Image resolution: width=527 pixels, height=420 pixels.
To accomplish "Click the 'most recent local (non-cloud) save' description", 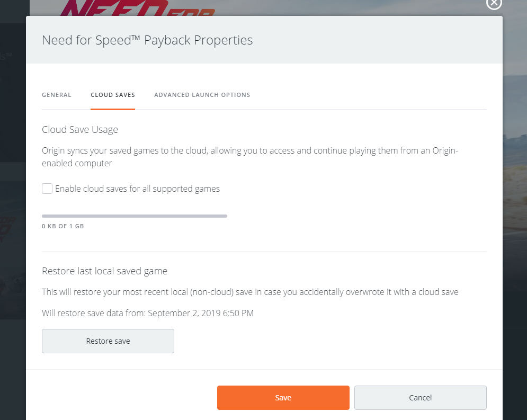I will 250,292.
